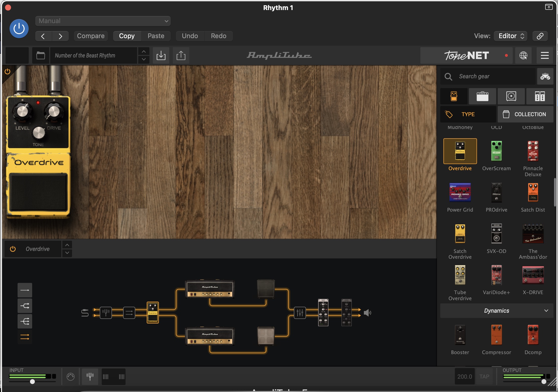Click the Undo button

click(x=190, y=36)
